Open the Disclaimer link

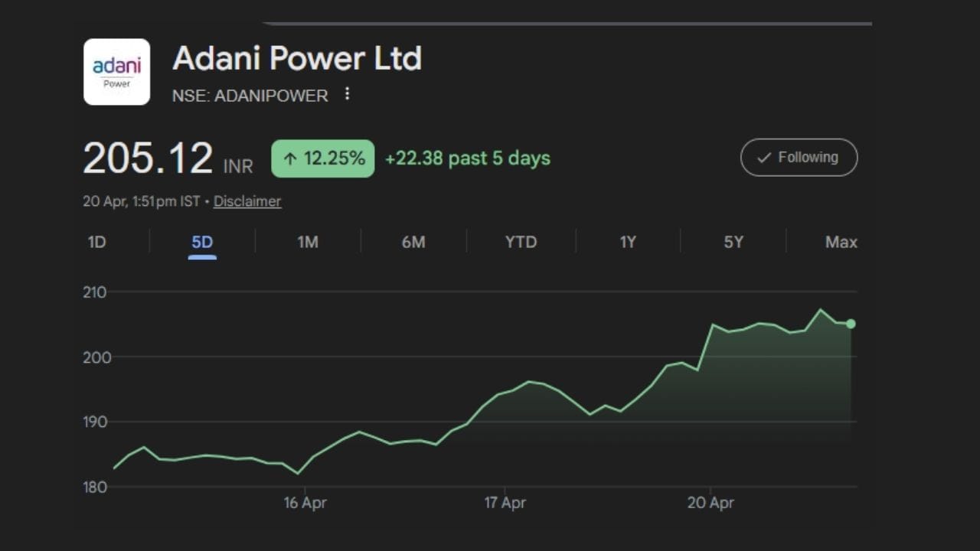coord(247,201)
